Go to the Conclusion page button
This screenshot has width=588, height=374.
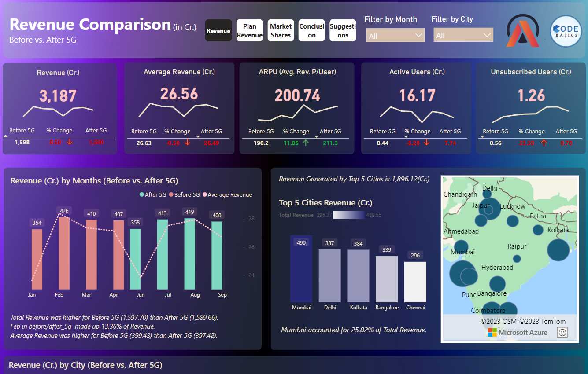(311, 31)
